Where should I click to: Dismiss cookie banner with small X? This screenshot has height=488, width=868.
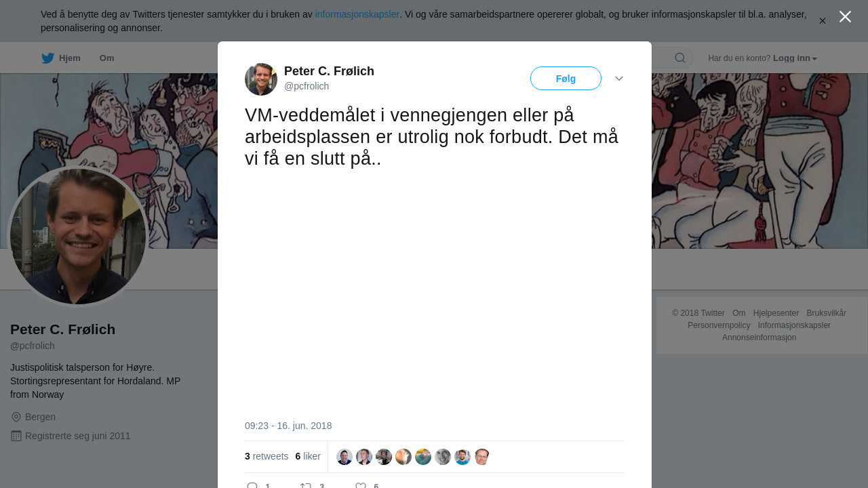pyautogui.click(x=822, y=21)
